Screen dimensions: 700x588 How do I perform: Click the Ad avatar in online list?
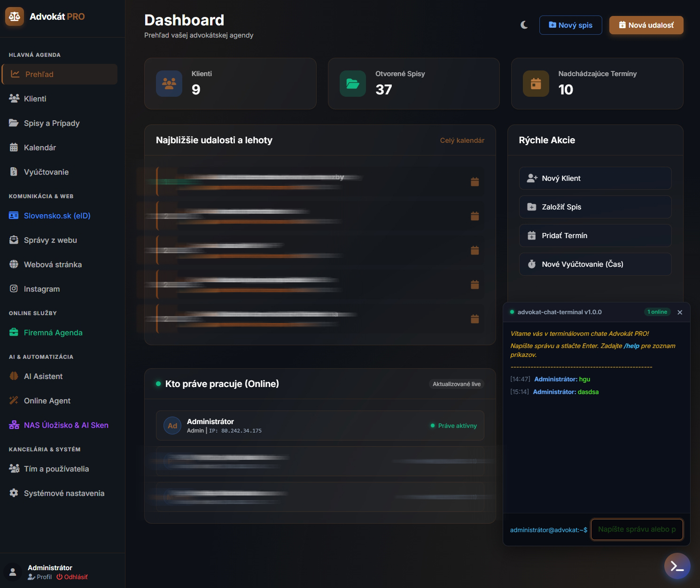(x=172, y=426)
